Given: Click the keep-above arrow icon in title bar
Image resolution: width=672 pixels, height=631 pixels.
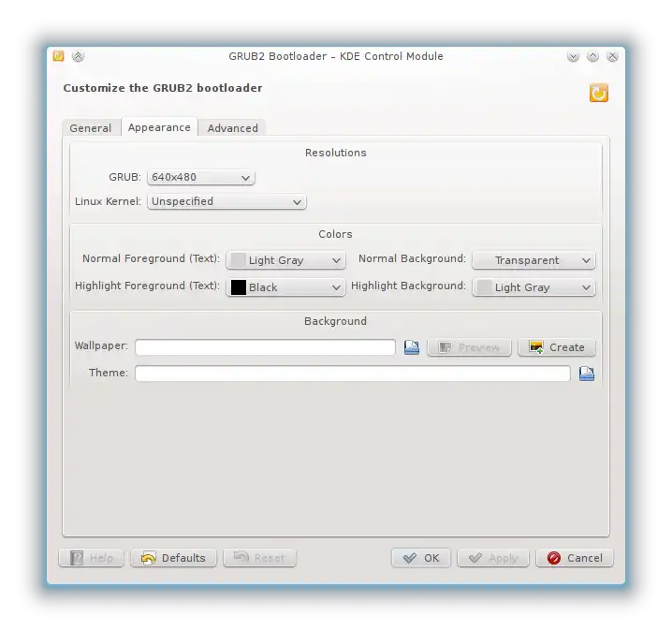Looking at the screenshot, I should 78,56.
